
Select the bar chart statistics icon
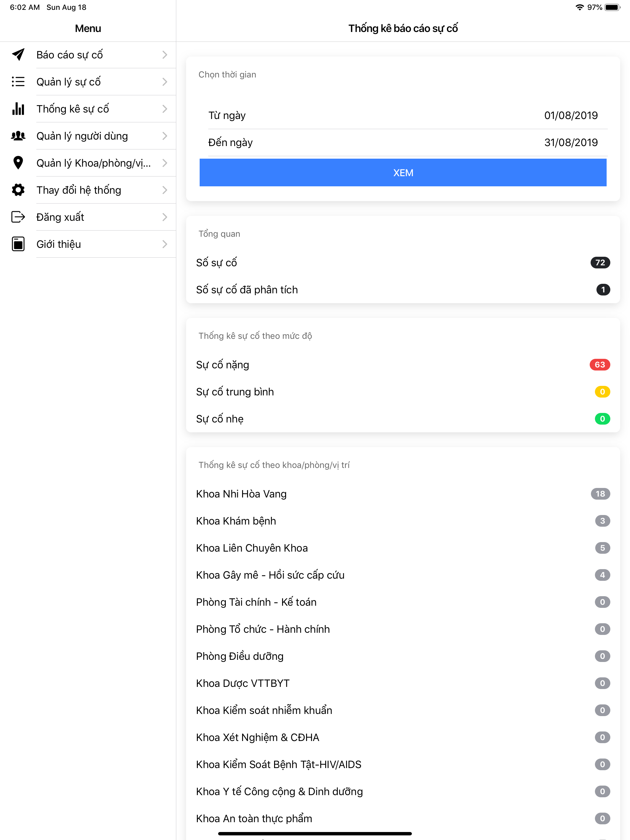click(x=18, y=109)
